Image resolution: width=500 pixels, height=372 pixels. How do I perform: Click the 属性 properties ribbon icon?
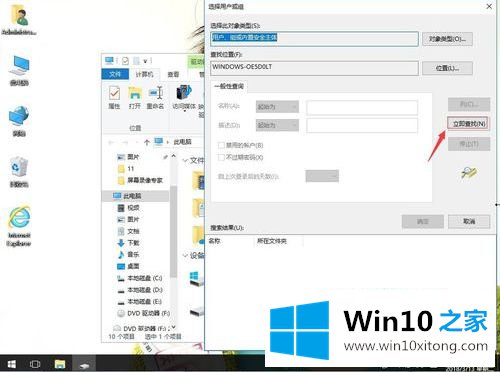click(x=114, y=97)
